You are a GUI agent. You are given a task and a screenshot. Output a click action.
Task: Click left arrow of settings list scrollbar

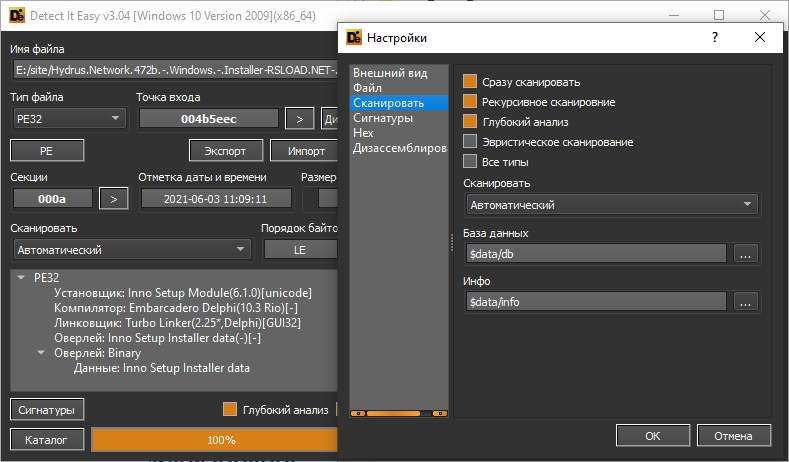[x=358, y=413]
